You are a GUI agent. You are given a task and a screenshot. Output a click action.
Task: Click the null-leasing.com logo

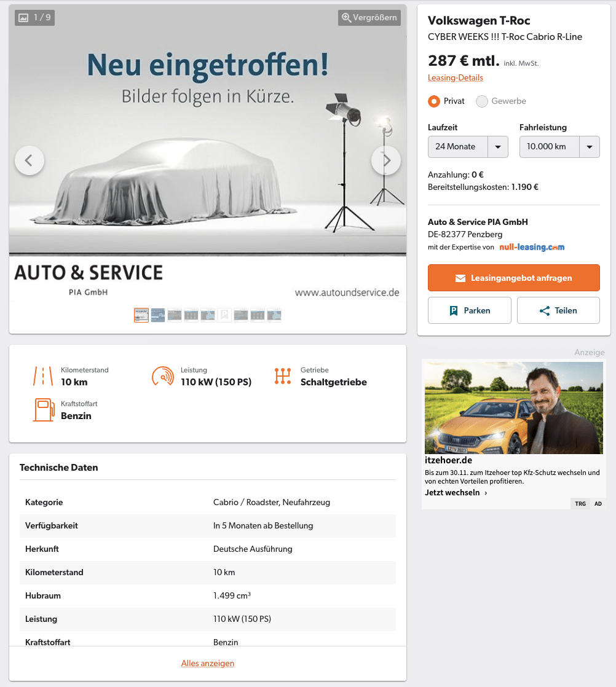tap(532, 247)
